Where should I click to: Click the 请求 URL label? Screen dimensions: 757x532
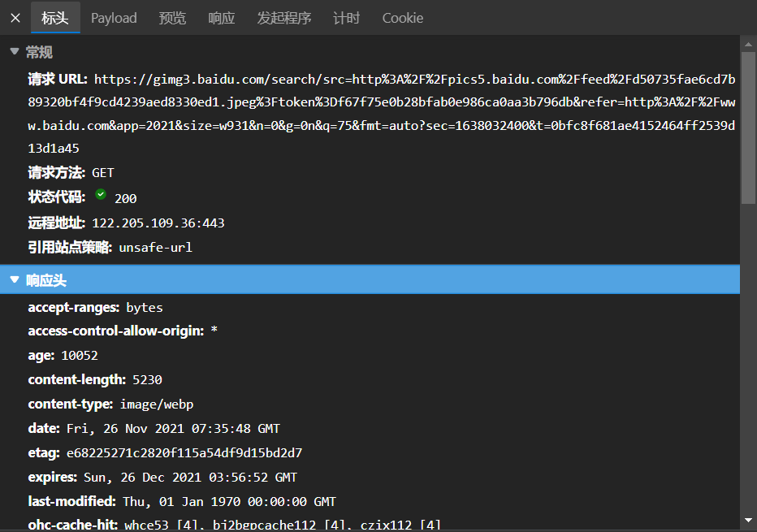58,79
